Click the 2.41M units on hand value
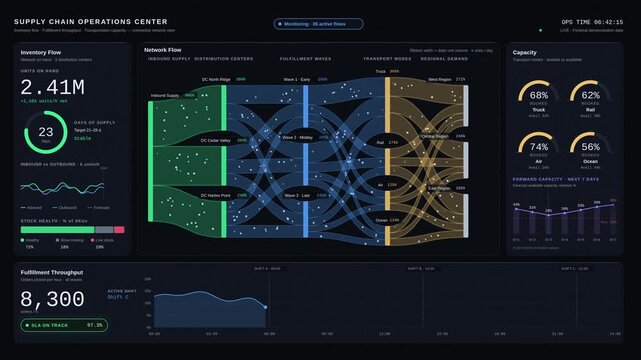The width and height of the screenshot is (641, 360). tap(53, 87)
